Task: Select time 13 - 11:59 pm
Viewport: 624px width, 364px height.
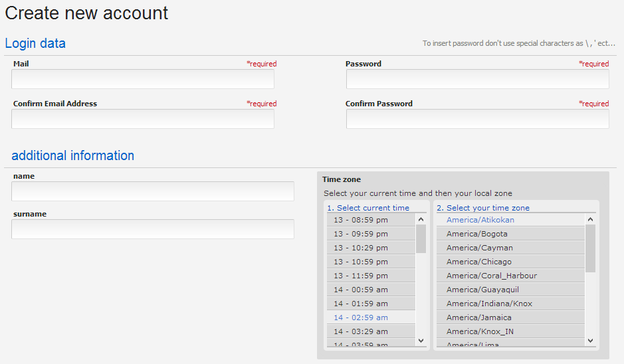Action: (x=371, y=276)
